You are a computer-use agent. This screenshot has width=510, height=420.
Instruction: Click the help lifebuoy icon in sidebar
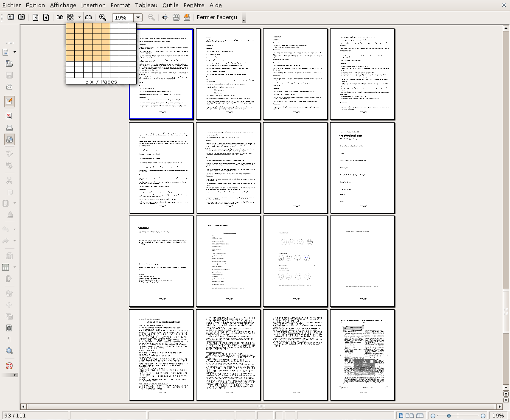9,366
